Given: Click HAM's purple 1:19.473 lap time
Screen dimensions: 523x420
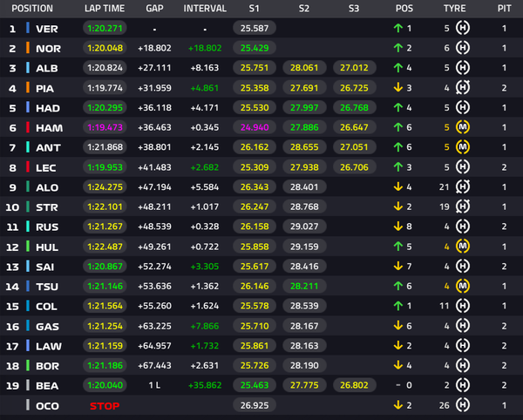Looking at the screenshot, I should 105,127.
